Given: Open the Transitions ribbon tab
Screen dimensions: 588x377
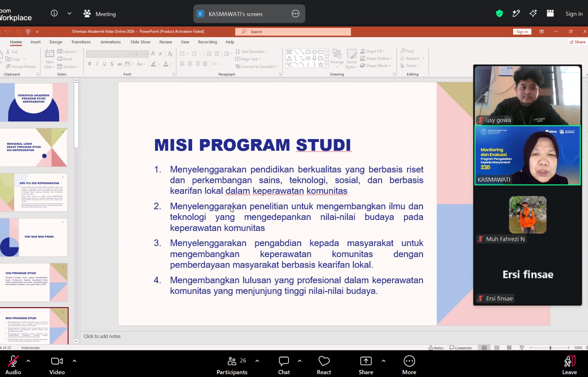Looking at the screenshot, I should pos(81,42).
